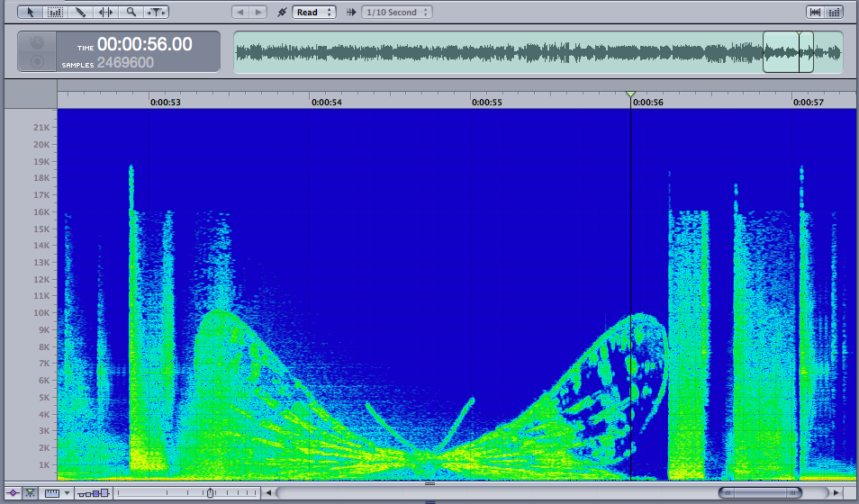Choose the audio stretching tool
Image resolution: width=859 pixels, height=504 pixels.
click(105, 12)
